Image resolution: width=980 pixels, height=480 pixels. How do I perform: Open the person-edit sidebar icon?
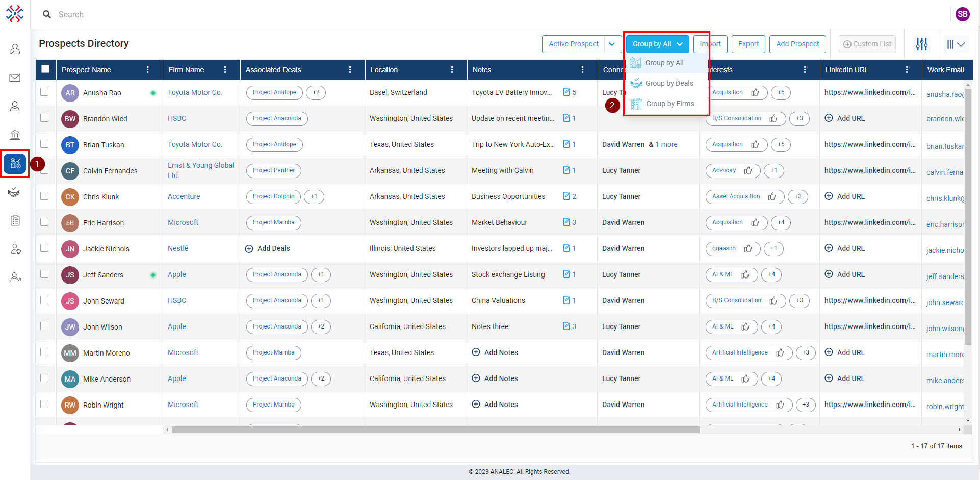15,277
